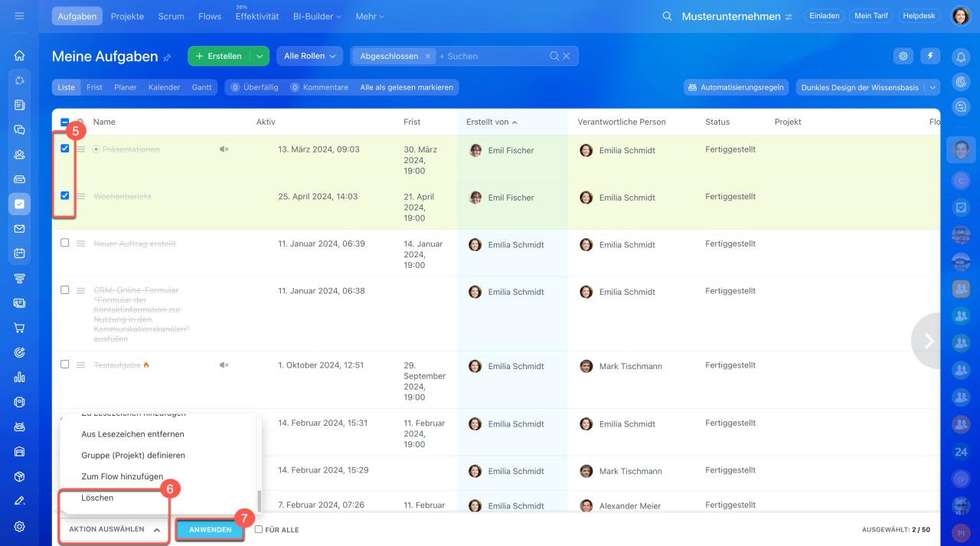
Task: Enable the Für alle checkbox
Action: [259, 529]
